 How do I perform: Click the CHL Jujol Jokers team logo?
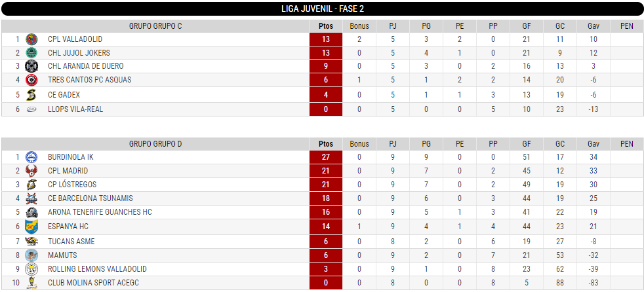[x=31, y=53]
